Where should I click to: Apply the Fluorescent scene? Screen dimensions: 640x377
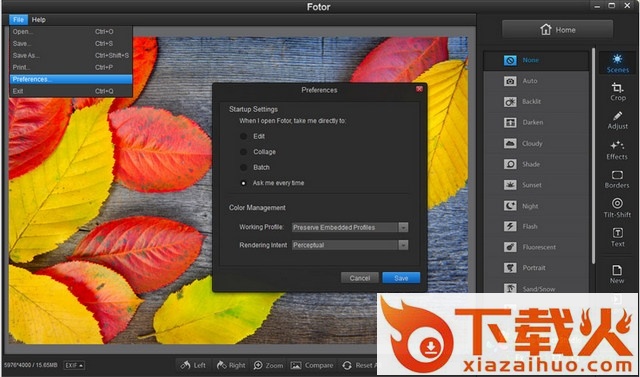(x=536, y=247)
